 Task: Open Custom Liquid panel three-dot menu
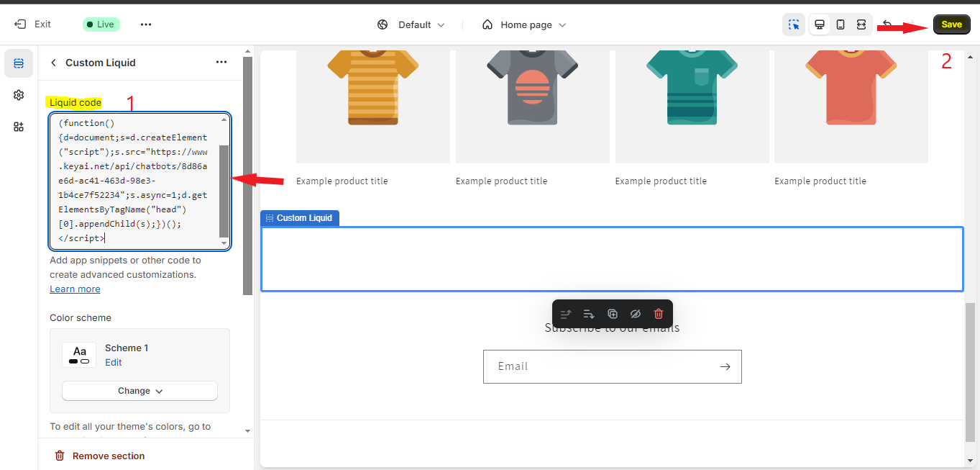tap(221, 63)
